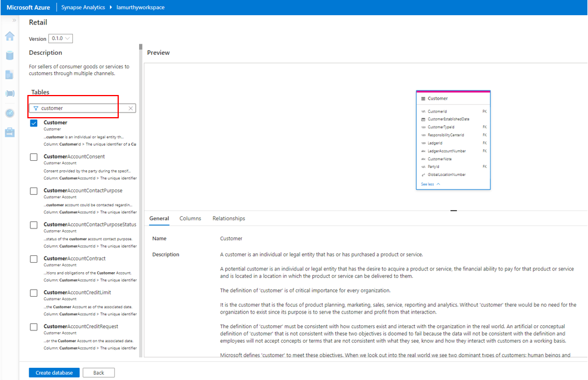
Task: Click the Microsoft Azure logo text
Action: [28, 7]
